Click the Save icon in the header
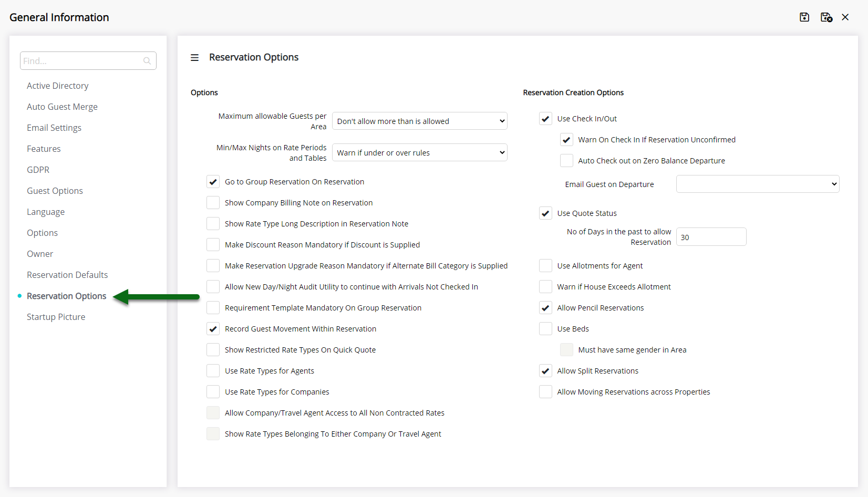Image resolution: width=868 pixels, height=497 pixels. coord(804,17)
